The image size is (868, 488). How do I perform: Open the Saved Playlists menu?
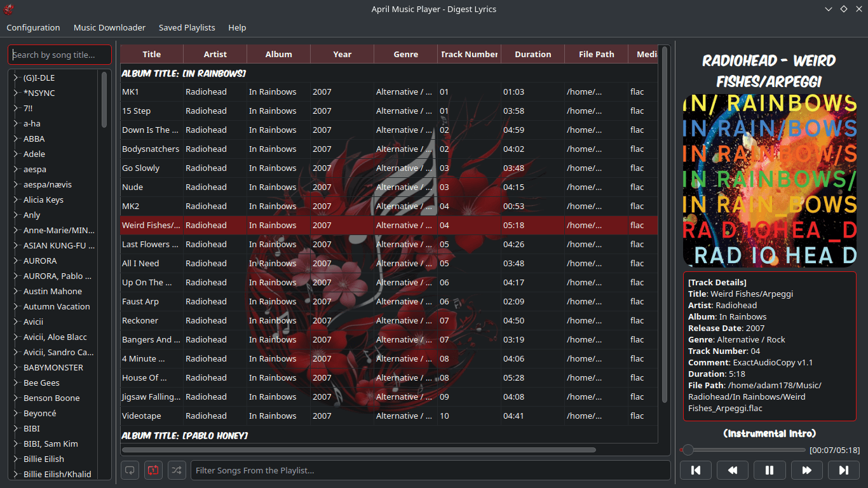187,27
